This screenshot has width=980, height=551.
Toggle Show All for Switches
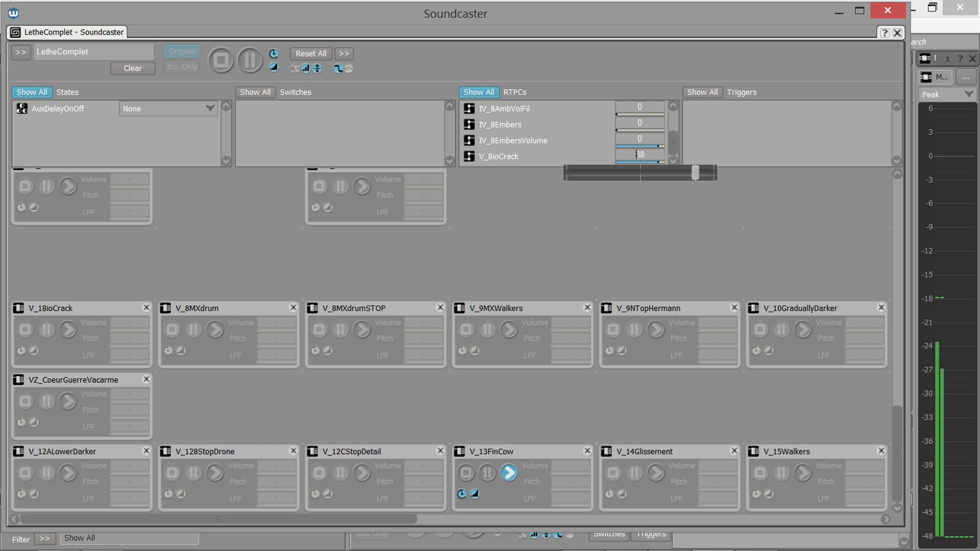point(255,92)
